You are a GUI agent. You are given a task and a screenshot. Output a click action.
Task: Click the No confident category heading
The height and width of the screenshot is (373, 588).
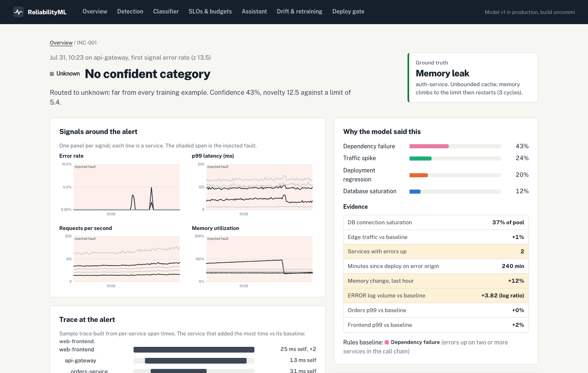[x=147, y=74]
